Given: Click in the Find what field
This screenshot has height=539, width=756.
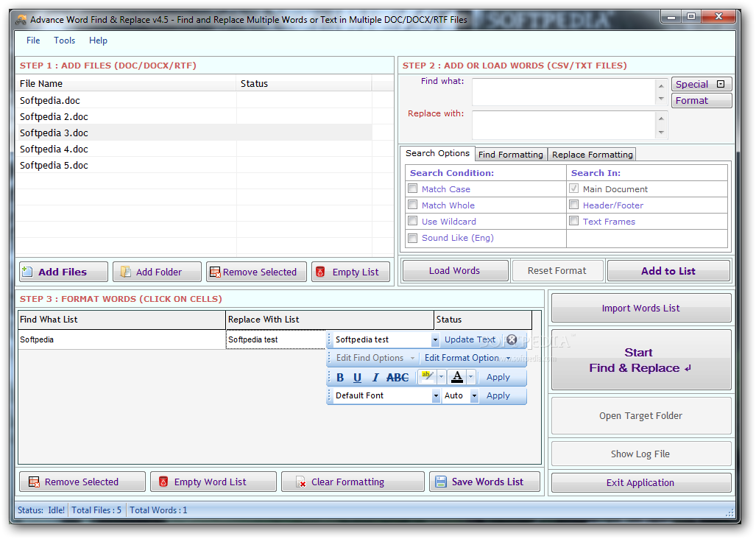Looking at the screenshot, I should [x=564, y=92].
